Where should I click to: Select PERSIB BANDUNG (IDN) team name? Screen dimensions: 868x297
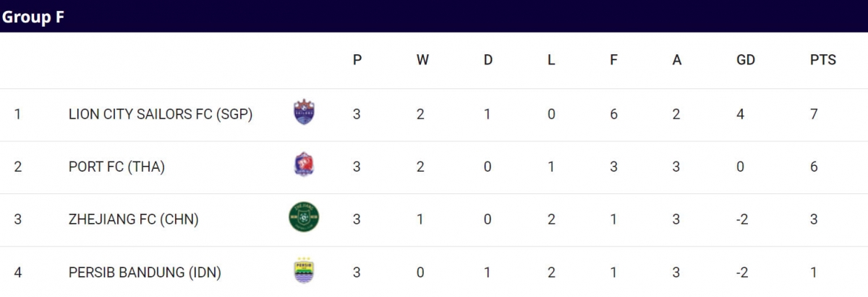click(x=145, y=272)
